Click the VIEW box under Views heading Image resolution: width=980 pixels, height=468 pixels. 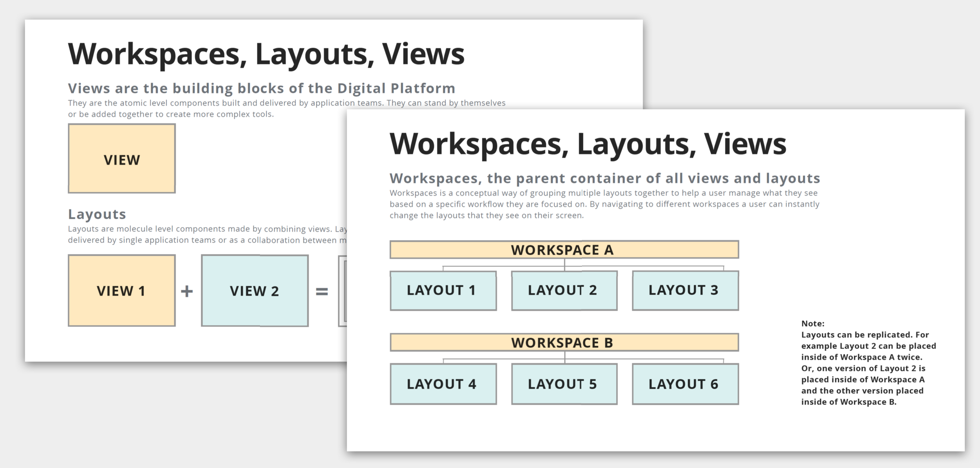(122, 159)
